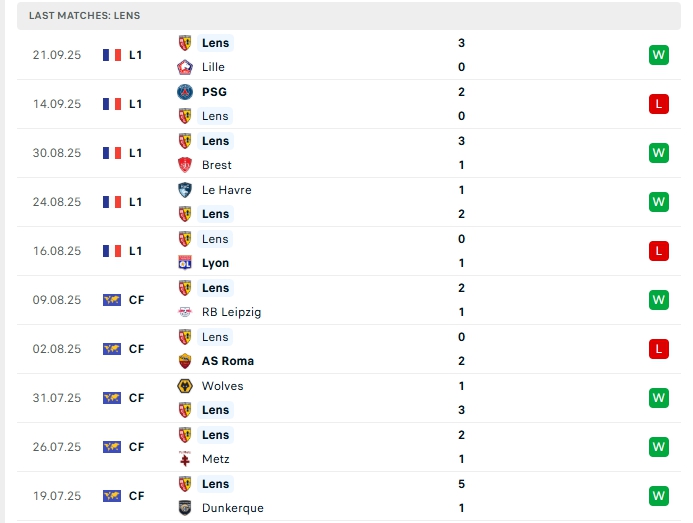Screen dimensions: 693x523
Task: Click the Wolves club logo
Action: (185, 386)
